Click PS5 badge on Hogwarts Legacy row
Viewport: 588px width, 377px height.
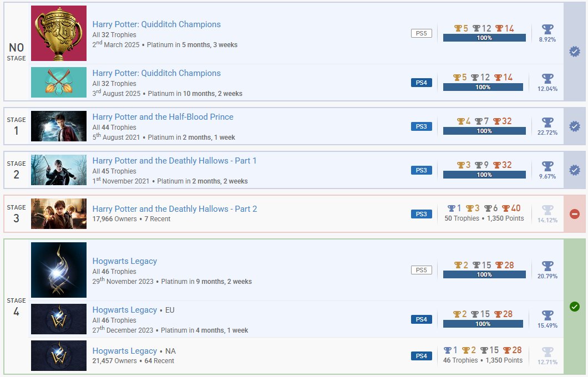422,270
